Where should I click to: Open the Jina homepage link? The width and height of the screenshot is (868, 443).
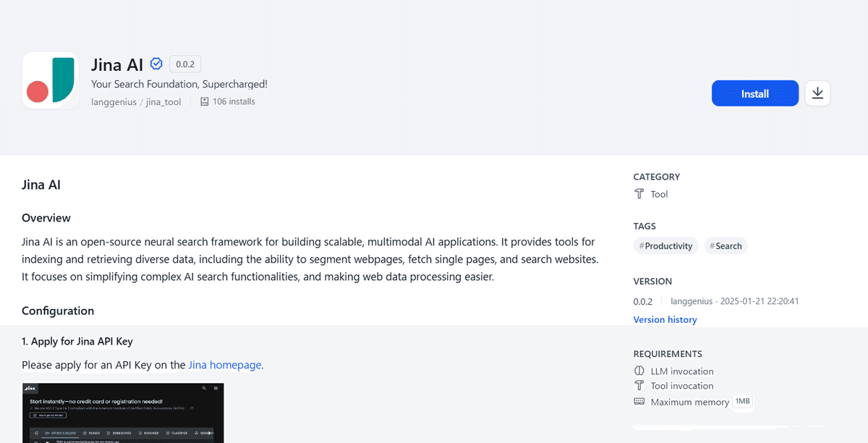[225, 365]
